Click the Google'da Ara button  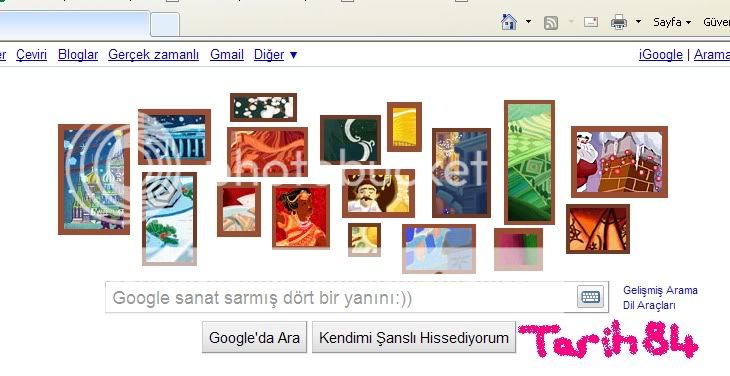(x=254, y=337)
